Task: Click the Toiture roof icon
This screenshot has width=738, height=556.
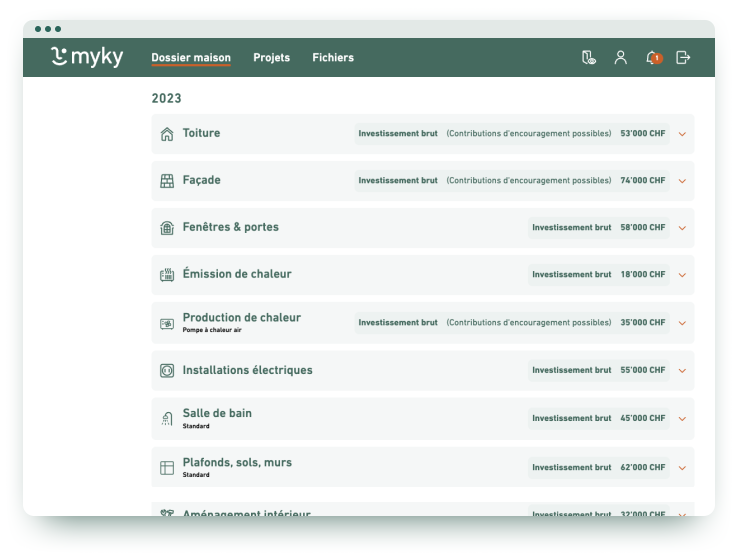Action: pyautogui.click(x=167, y=134)
